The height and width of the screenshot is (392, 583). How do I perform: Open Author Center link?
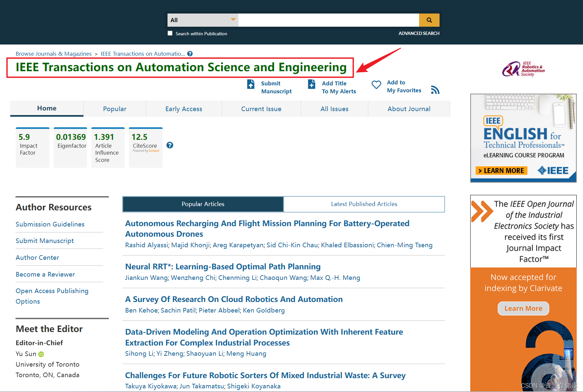click(37, 257)
